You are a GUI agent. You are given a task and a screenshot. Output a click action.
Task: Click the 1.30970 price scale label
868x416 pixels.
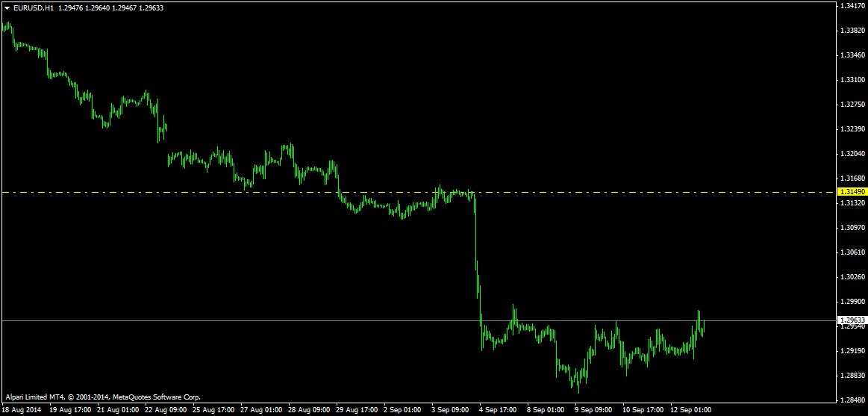[852, 228]
